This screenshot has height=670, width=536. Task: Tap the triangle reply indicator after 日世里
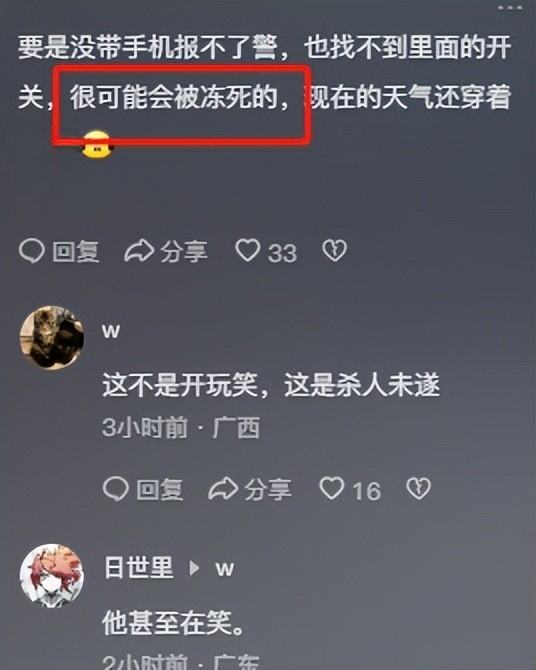(194, 568)
